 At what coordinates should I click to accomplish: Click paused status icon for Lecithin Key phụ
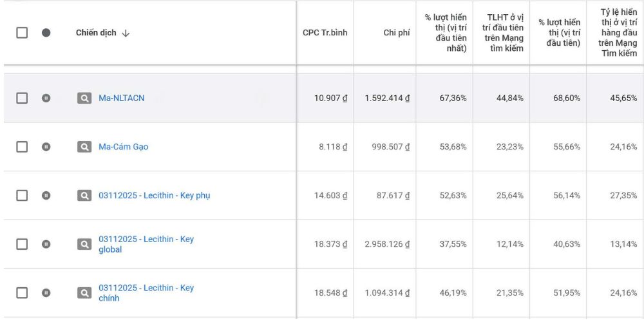46,196
